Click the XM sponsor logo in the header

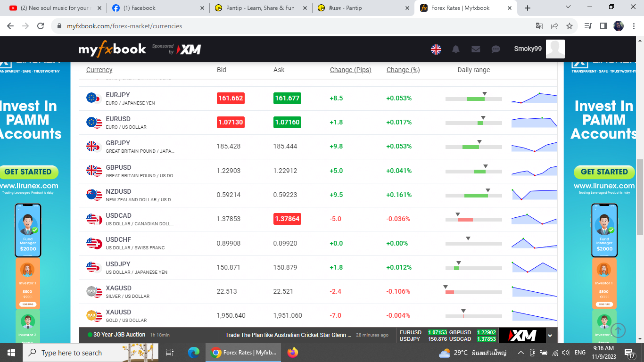coord(189,49)
